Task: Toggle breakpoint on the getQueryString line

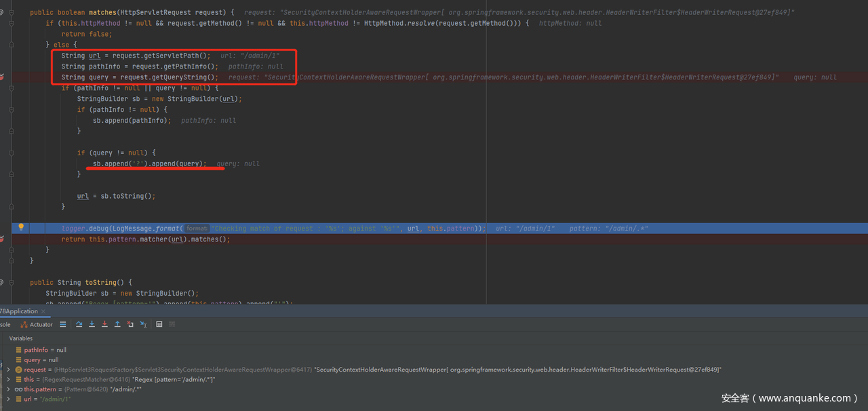Action: [x=1, y=77]
